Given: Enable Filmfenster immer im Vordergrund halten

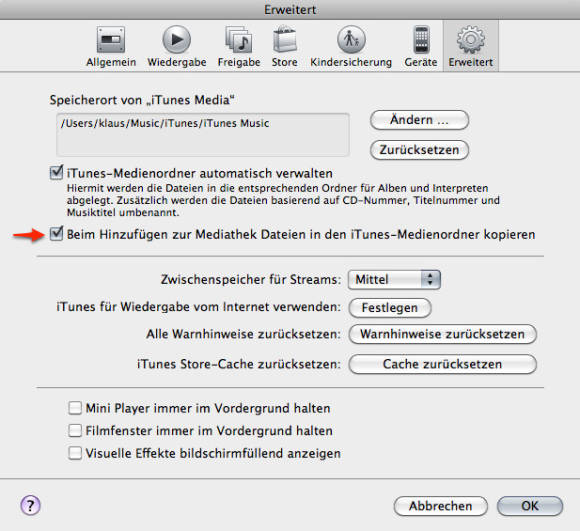Looking at the screenshot, I should 75,430.
